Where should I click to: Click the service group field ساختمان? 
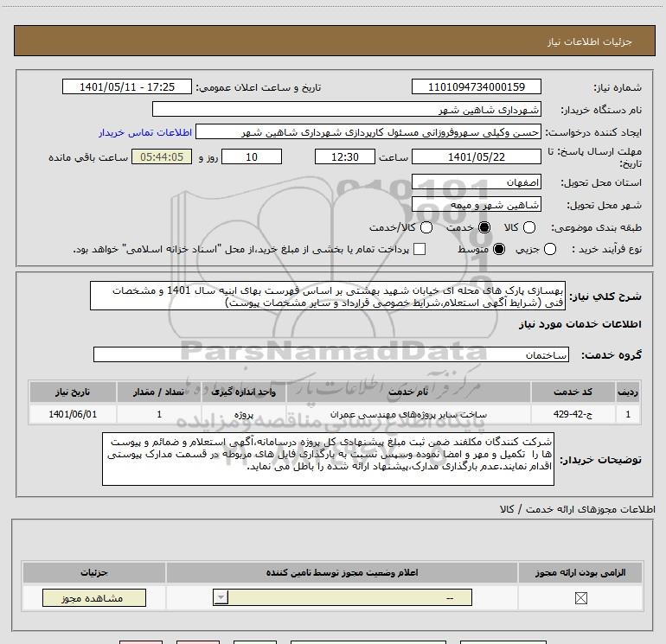[331, 354]
